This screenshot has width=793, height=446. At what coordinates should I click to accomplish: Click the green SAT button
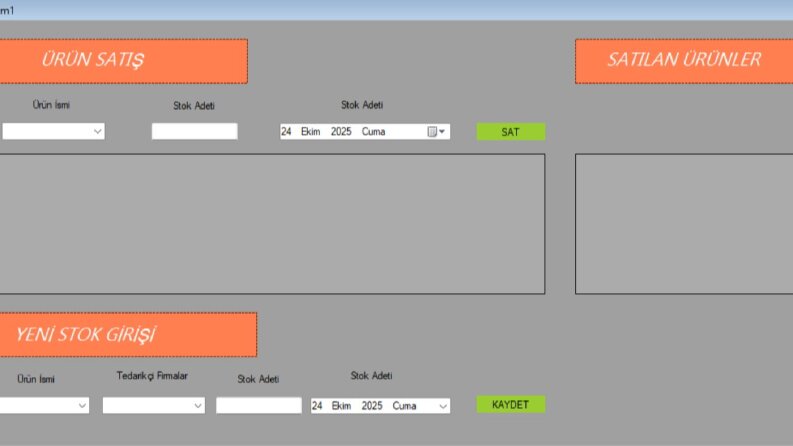[511, 132]
